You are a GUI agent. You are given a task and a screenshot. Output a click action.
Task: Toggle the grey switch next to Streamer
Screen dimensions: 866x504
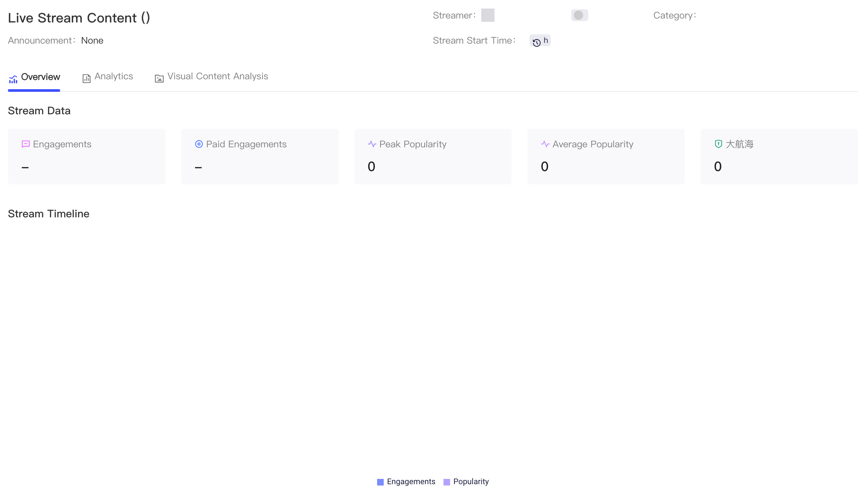click(x=579, y=15)
